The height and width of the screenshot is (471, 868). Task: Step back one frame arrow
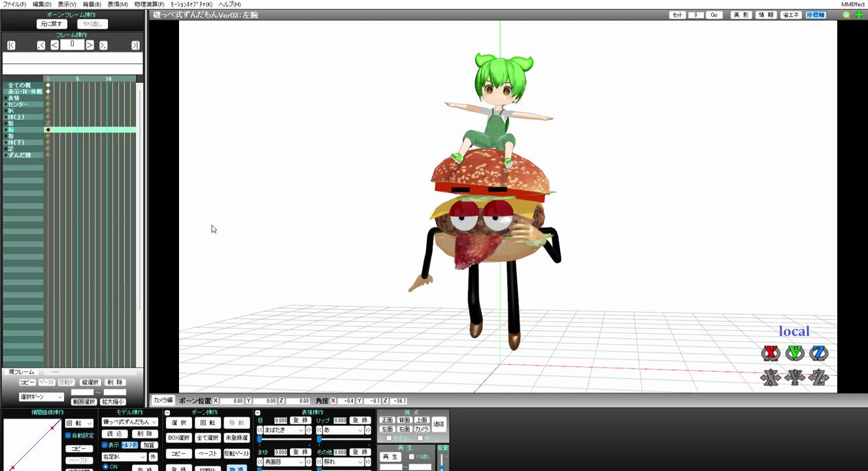pos(54,45)
